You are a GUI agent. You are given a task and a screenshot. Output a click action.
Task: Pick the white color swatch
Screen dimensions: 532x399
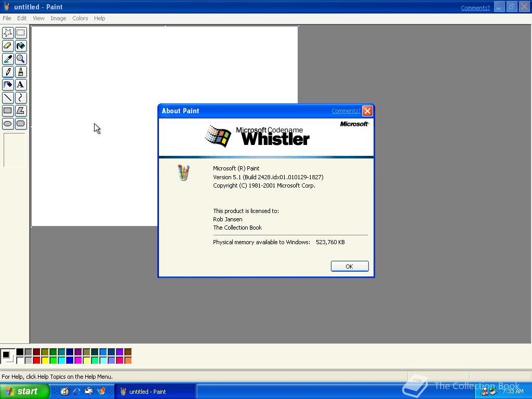click(x=20, y=361)
